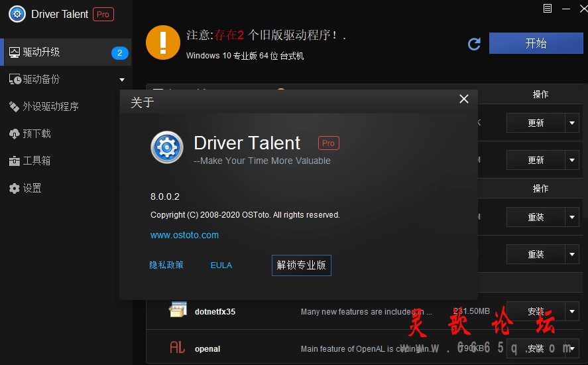
Task: Click the 解锁专业版 unlock pro button
Action: (302, 265)
